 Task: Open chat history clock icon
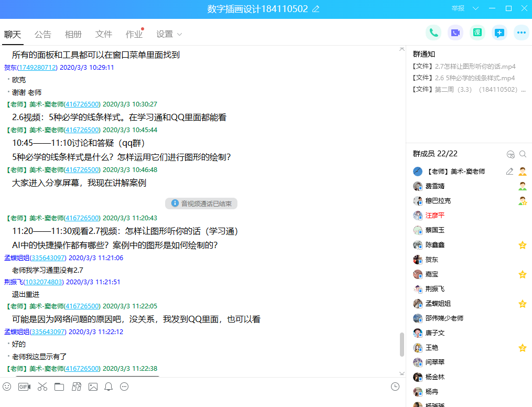[x=395, y=387]
